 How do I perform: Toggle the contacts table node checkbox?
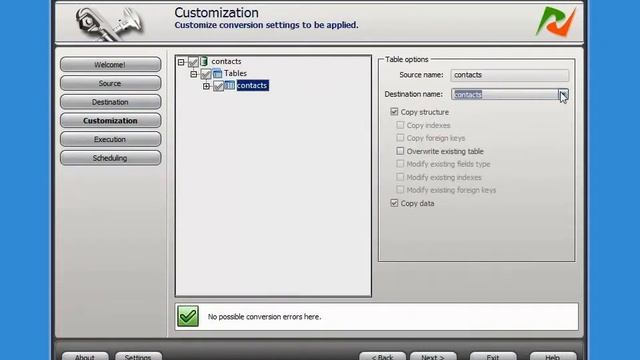218,86
